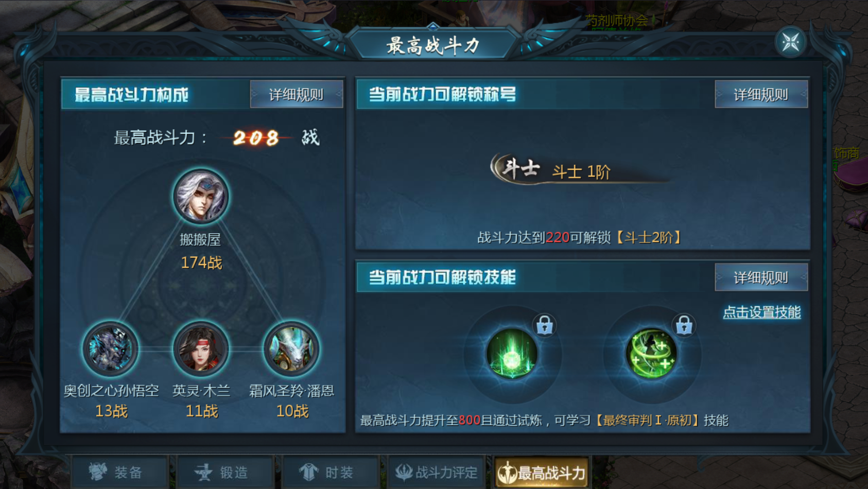This screenshot has height=489, width=868.
Task: Select the 奥创之心孙悟空 hero portrait
Action: click(x=110, y=349)
